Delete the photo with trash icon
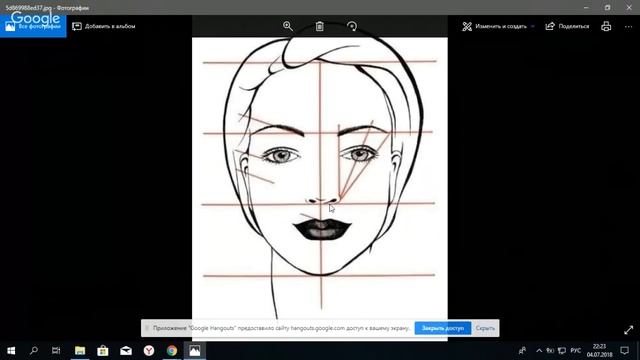The image size is (640, 360). coord(320,26)
